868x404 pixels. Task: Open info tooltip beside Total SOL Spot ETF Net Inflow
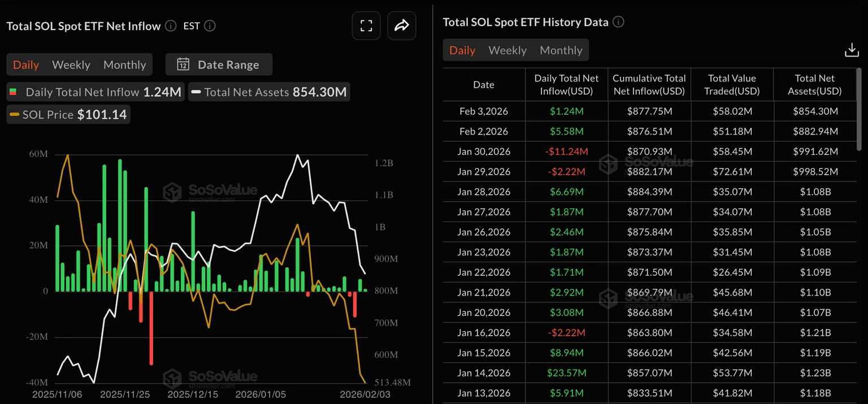(170, 25)
